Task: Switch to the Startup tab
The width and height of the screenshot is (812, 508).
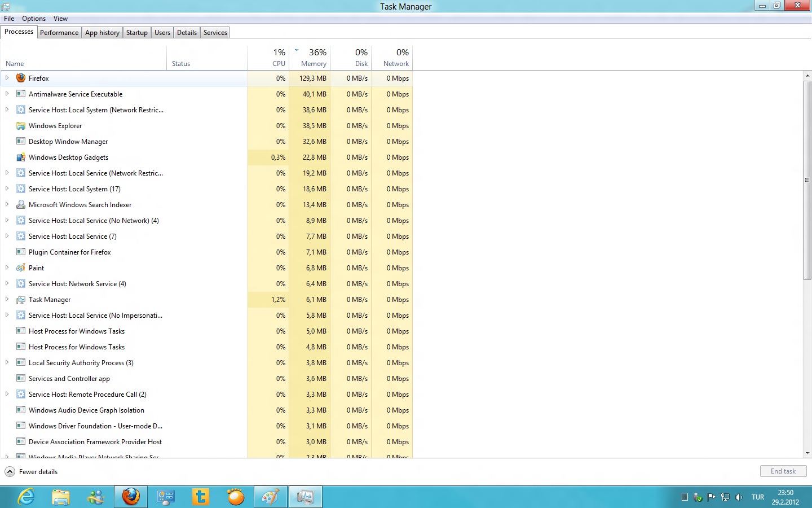Action: 137,33
